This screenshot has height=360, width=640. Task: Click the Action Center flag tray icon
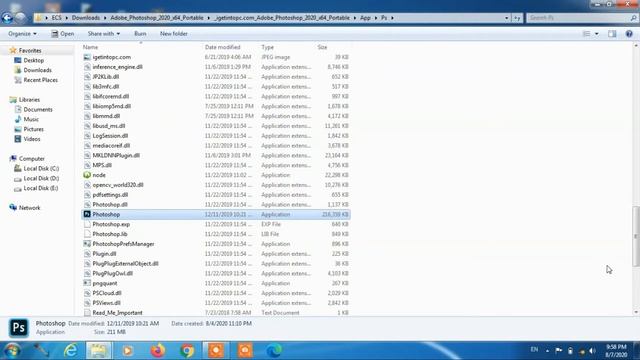click(x=558, y=351)
